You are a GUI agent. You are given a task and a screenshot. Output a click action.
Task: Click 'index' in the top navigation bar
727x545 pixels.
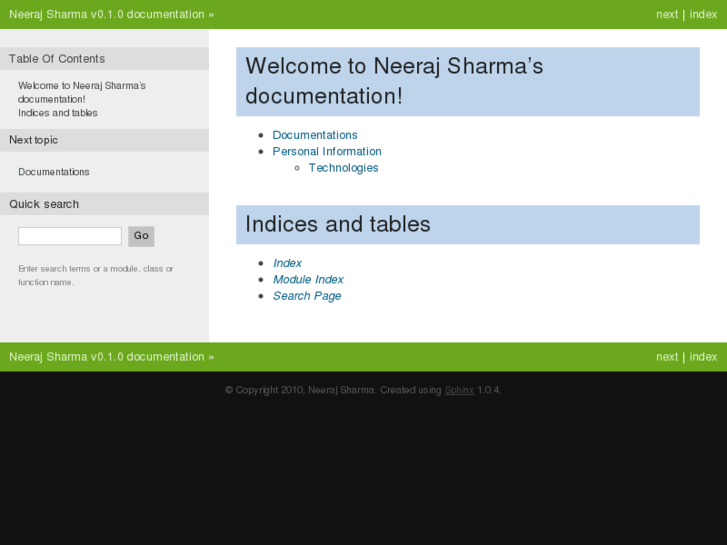tap(703, 14)
